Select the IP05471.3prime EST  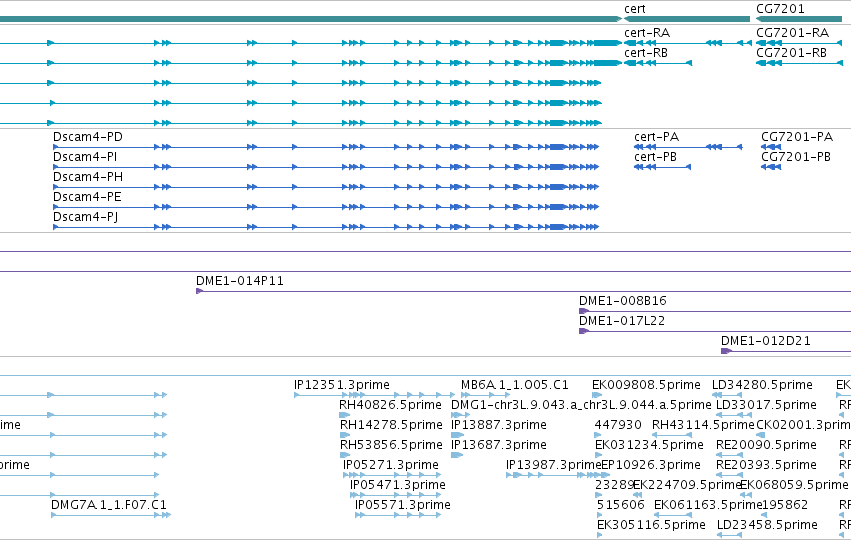[x=398, y=495]
